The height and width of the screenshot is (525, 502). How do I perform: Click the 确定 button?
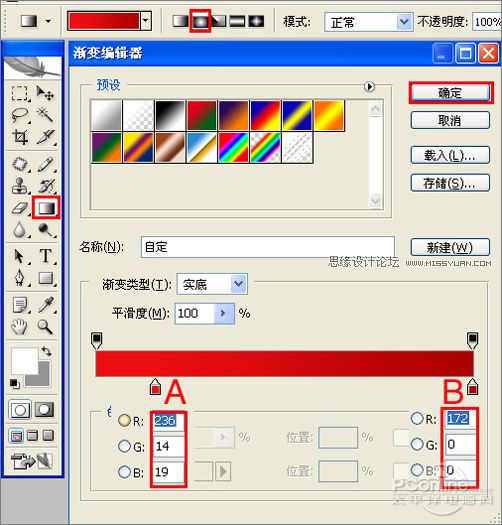450,92
